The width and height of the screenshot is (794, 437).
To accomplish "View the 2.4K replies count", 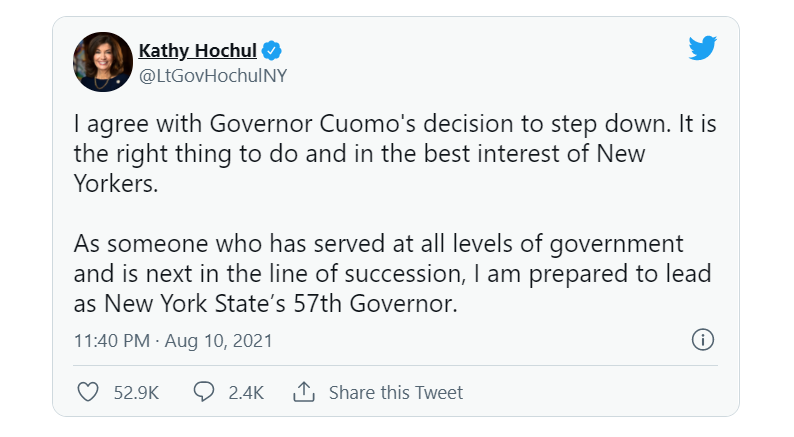I will click(245, 392).
